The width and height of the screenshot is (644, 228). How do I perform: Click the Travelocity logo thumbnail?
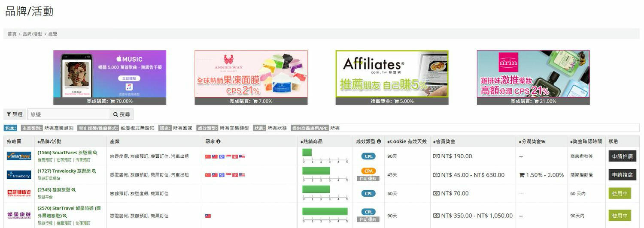(19, 175)
